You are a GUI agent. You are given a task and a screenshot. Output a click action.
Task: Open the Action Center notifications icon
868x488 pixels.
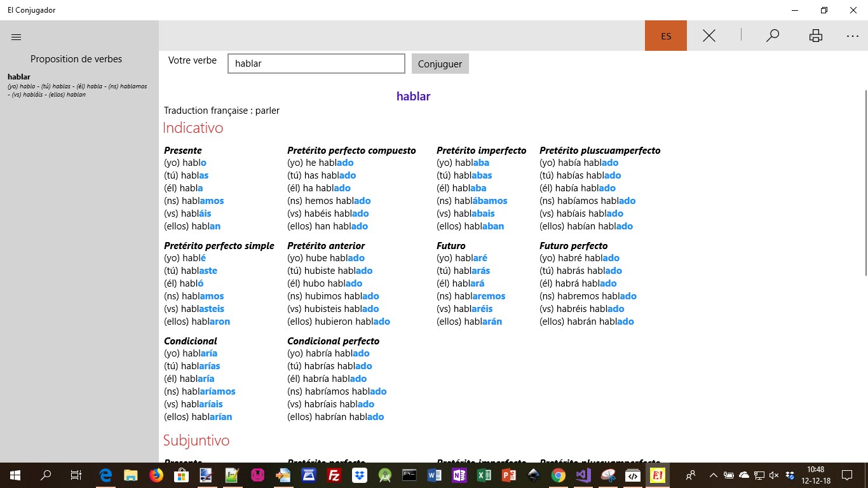point(847,475)
